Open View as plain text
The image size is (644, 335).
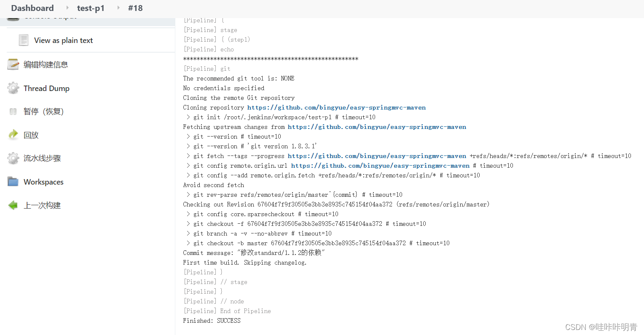pyautogui.click(x=63, y=40)
